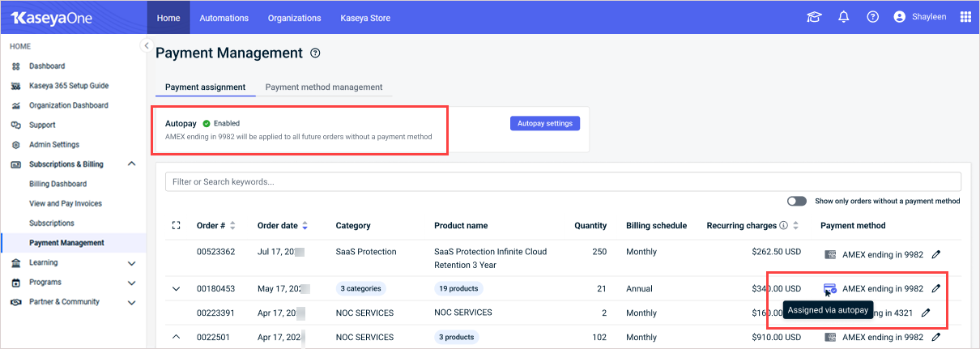Click the 19 products badge

point(458,288)
